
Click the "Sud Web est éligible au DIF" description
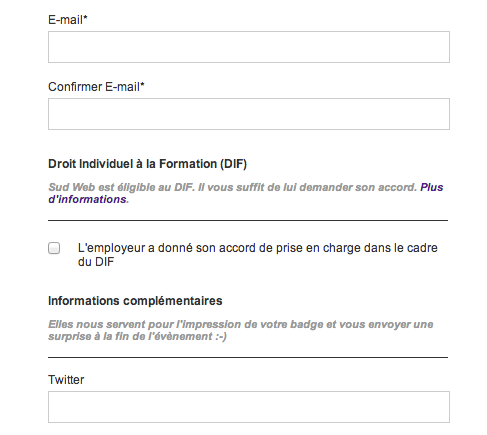[x=233, y=187]
